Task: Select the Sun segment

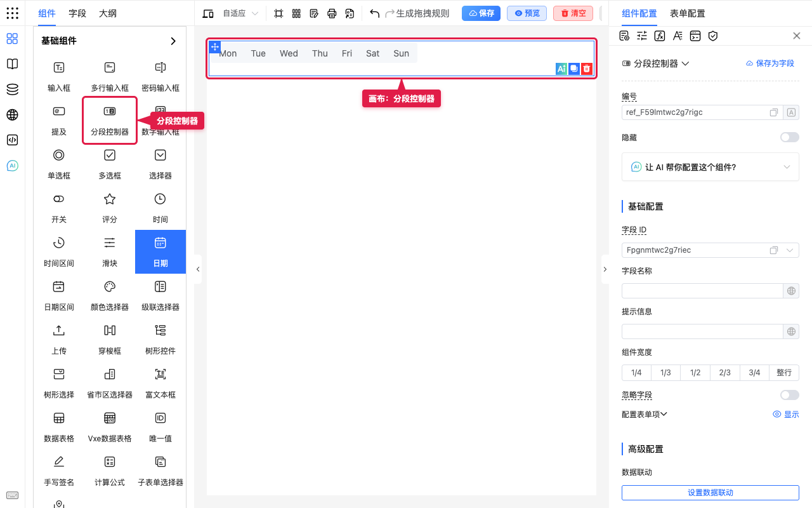Action: (401, 53)
